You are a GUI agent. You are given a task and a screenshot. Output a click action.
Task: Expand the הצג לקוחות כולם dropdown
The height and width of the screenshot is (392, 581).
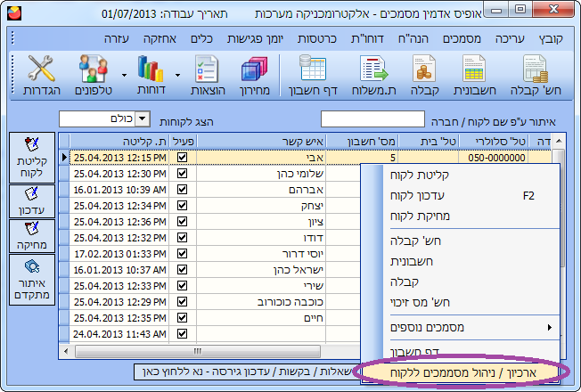point(143,118)
